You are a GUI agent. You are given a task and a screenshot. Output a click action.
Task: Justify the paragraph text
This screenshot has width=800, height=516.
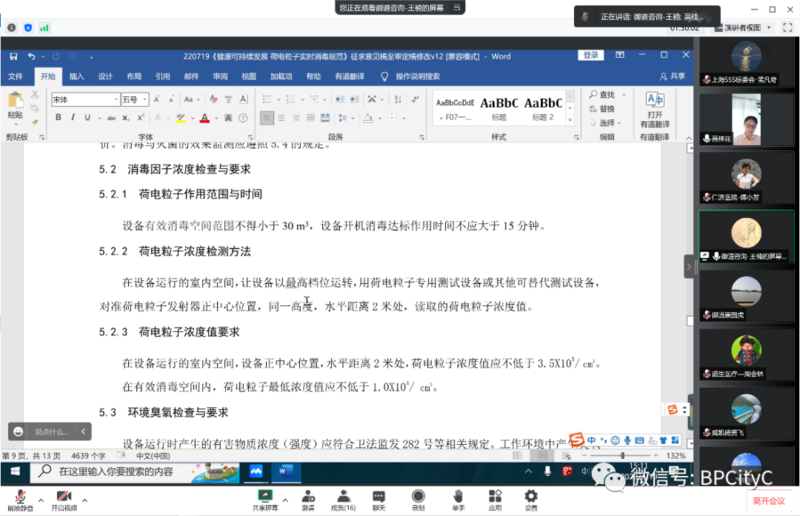[x=310, y=118]
